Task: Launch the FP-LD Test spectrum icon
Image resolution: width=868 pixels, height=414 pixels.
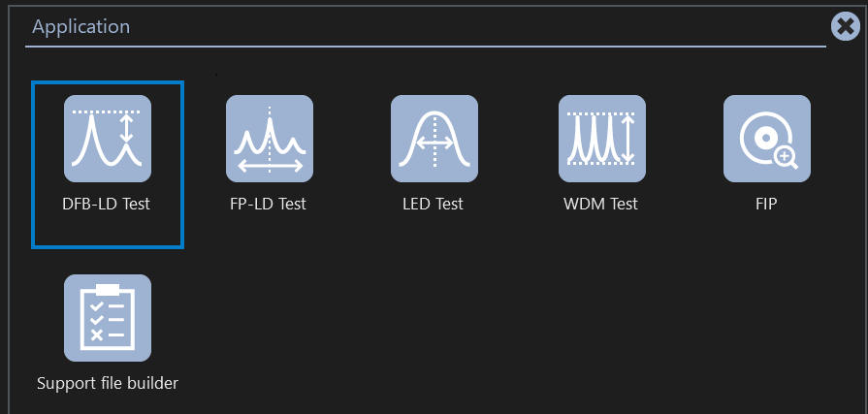Action: (x=270, y=138)
